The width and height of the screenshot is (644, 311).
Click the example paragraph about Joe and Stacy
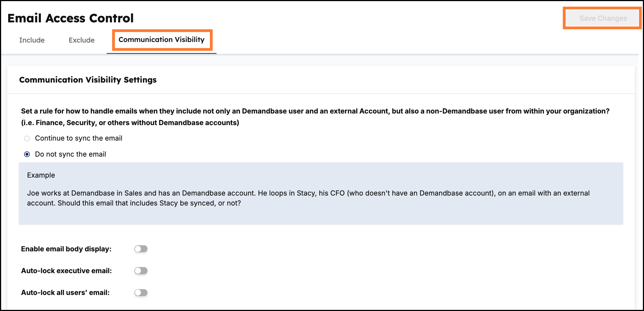(x=308, y=198)
